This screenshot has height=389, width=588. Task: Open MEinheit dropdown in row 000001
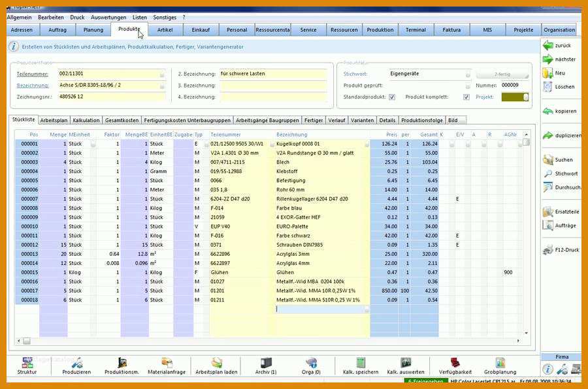pos(93,144)
